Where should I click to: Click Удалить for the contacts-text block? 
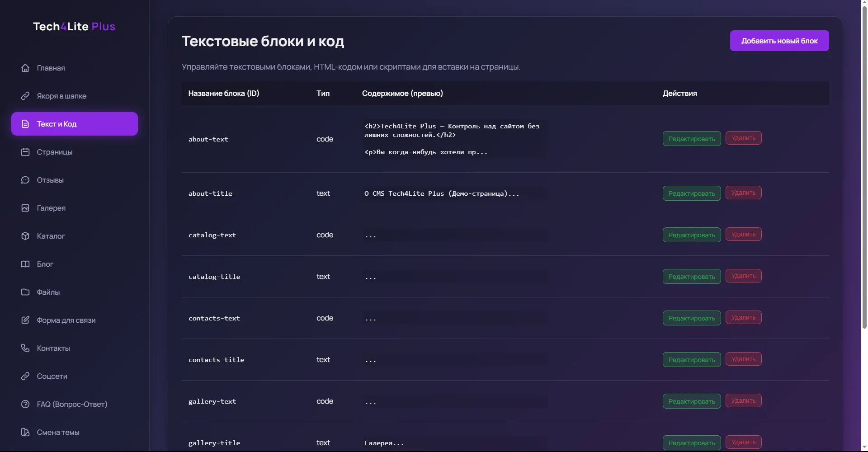click(x=743, y=318)
